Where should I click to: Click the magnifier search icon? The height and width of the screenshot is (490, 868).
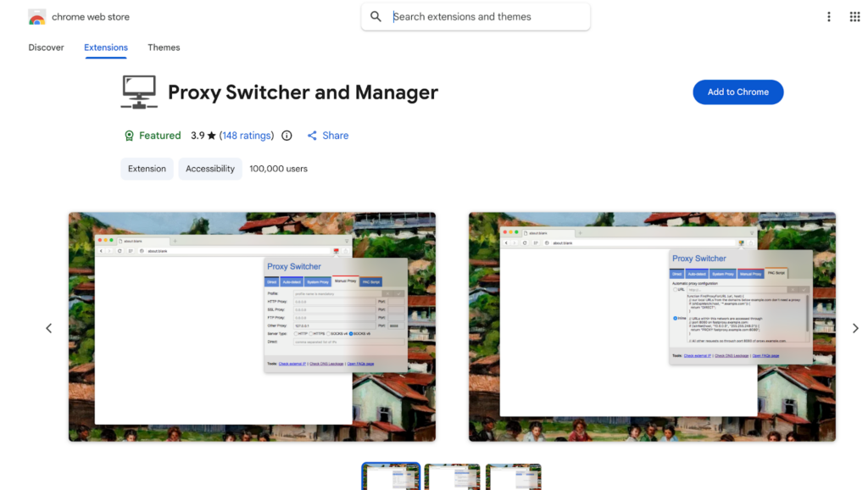[376, 17]
